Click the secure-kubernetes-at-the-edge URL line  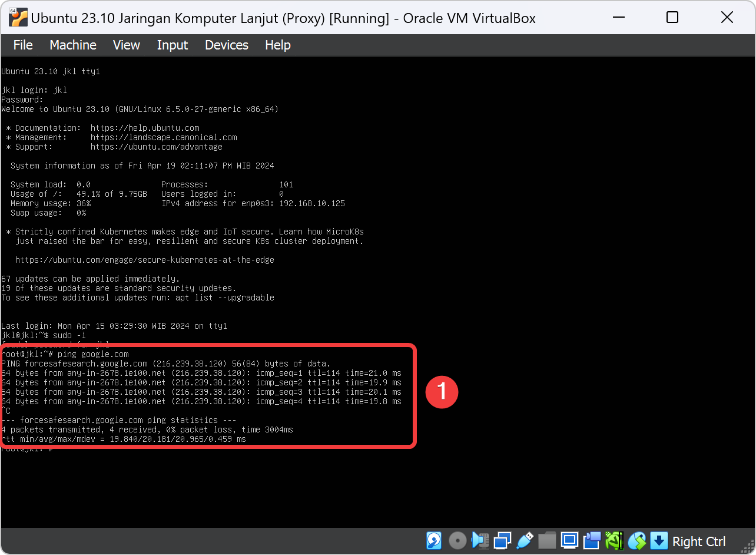pos(145,260)
